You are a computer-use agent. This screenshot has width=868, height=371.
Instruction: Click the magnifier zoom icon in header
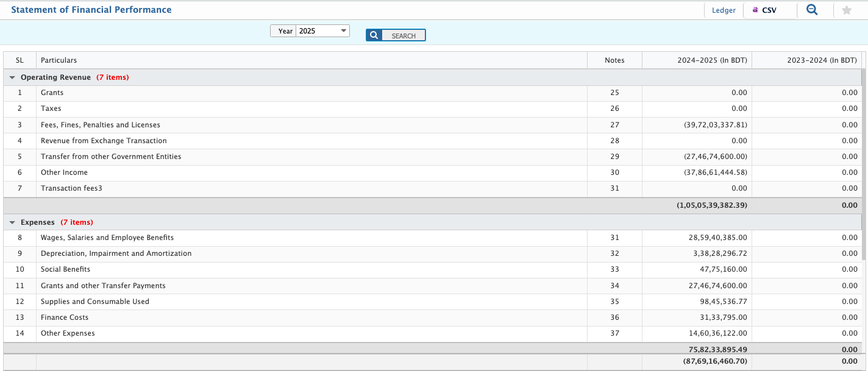[811, 10]
